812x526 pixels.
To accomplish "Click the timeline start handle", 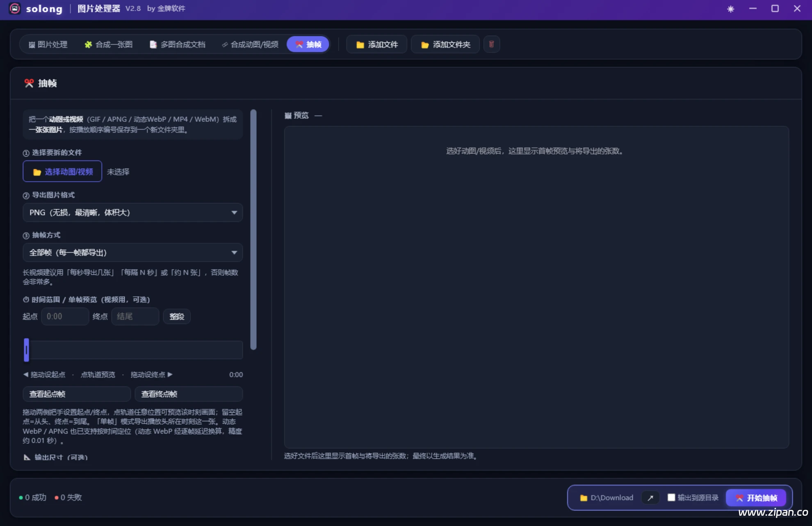I will click(27, 350).
